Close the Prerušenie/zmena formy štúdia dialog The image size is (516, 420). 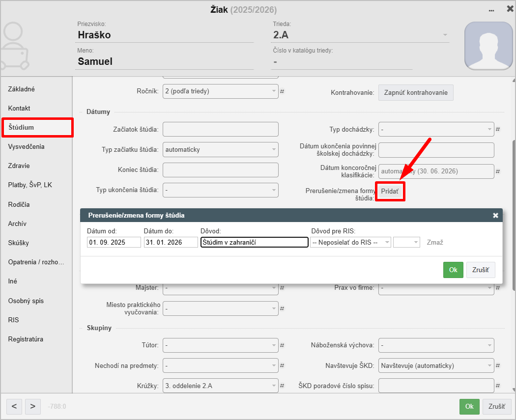(x=495, y=215)
